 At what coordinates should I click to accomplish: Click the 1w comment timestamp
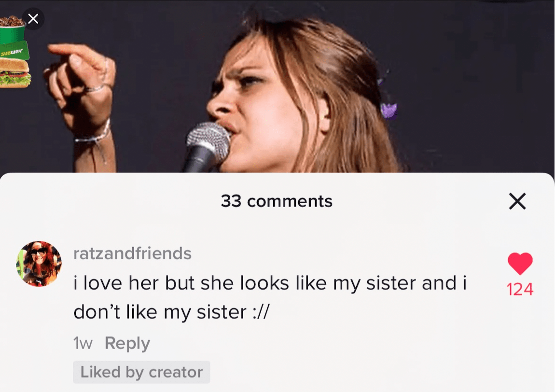point(83,343)
